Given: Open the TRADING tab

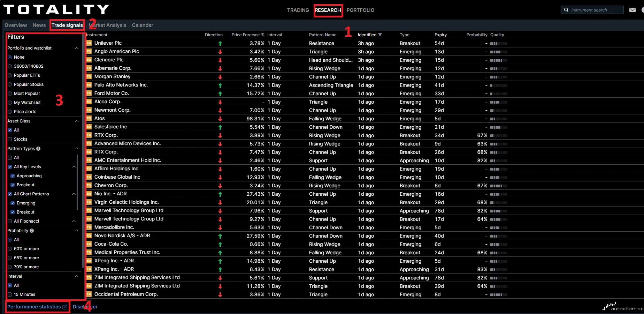Looking at the screenshot, I should click(298, 10).
